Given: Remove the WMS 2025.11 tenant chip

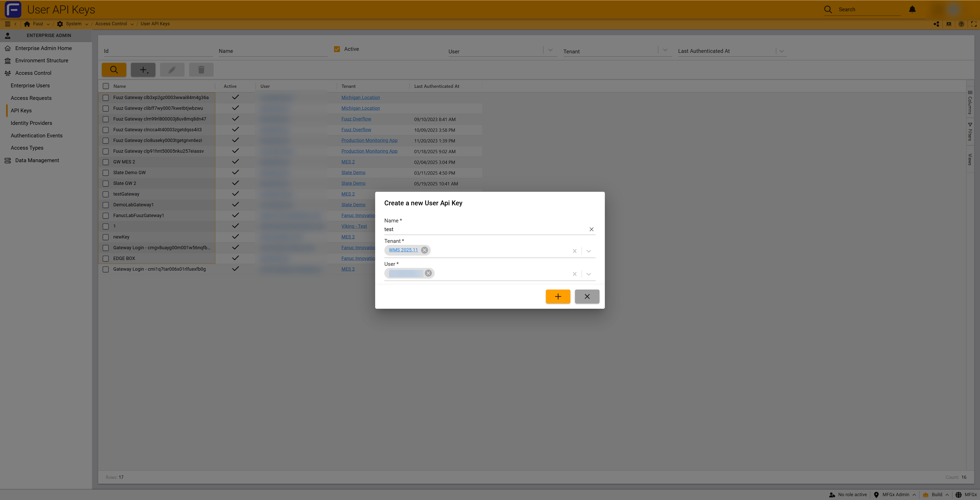Looking at the screenshot, I should (x=424, y=250).
